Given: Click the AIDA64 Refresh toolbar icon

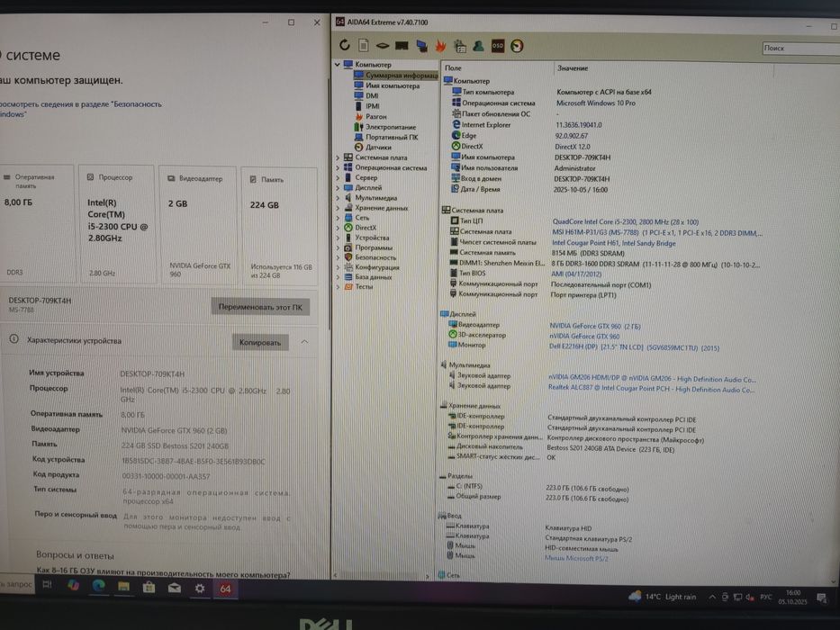Looking at the screenshot, I should [345, 46].
